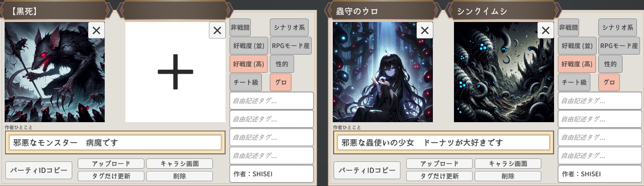Viewport: 644px width, 186px height.
Task: Open キャラシ画面 for the left party
Action: 179,164
